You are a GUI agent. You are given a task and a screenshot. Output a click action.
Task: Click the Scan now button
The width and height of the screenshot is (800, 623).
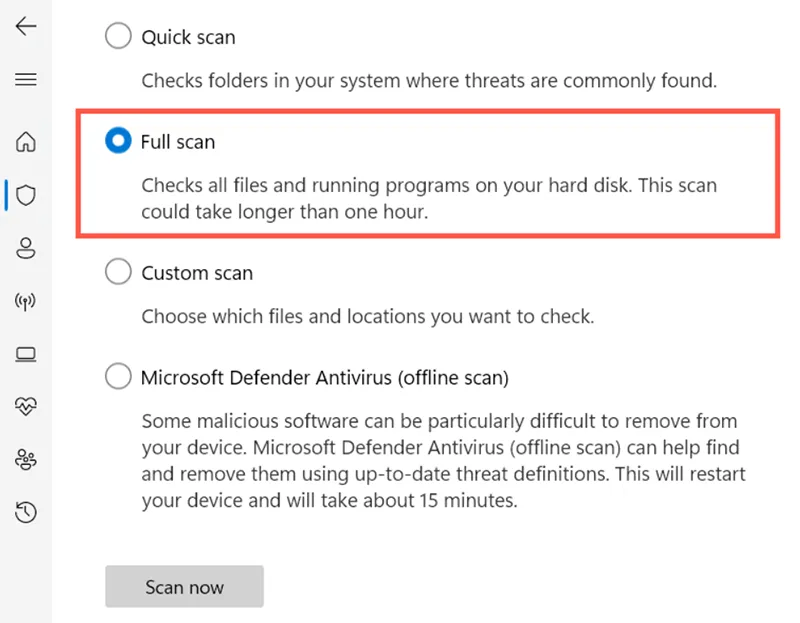(x=184, y=587)
